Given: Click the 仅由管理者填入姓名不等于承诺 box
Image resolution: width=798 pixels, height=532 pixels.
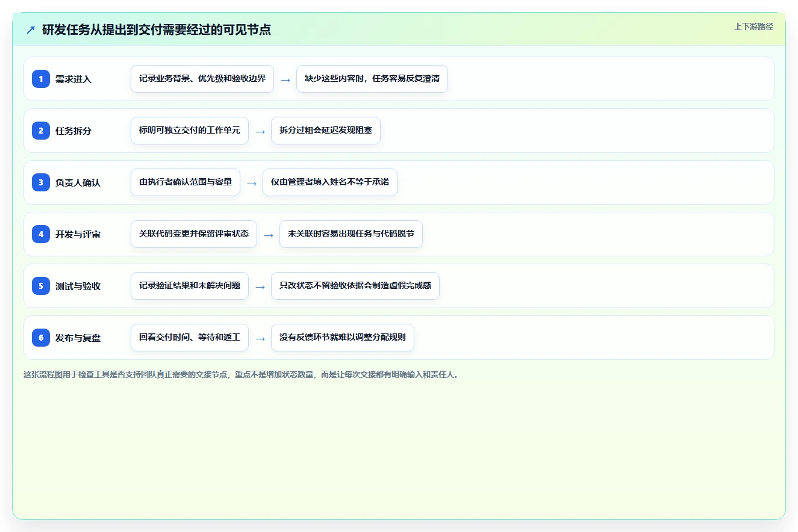Looking at the screenshot, I should 330,182.
